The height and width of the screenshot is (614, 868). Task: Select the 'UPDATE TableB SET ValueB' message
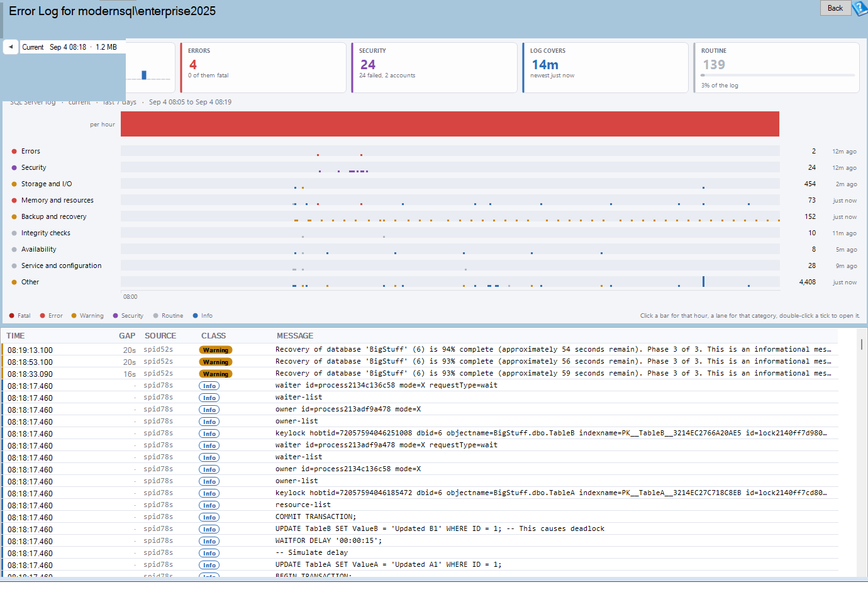point(440,528)
